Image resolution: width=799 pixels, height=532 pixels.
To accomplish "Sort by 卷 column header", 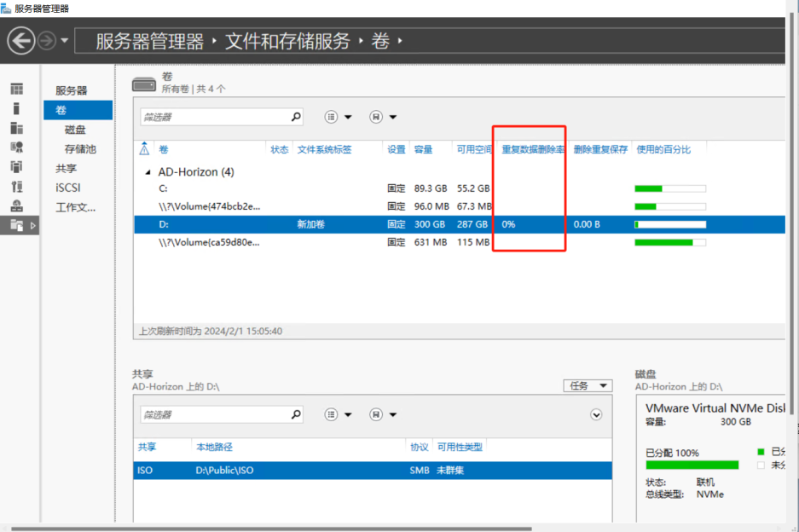I will pos(164,149).
